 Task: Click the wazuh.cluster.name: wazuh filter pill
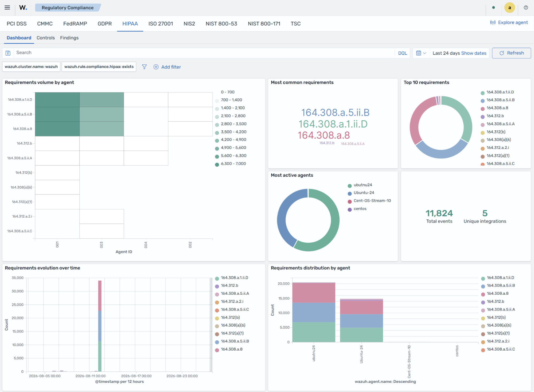coord(31,67)
